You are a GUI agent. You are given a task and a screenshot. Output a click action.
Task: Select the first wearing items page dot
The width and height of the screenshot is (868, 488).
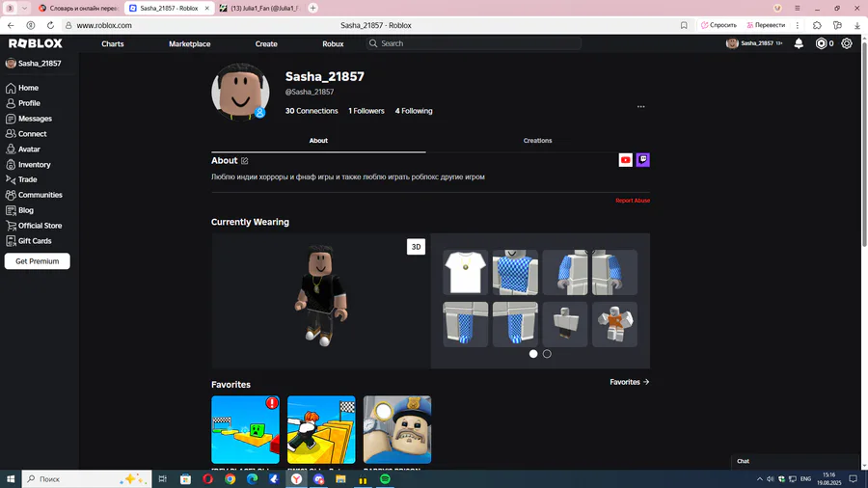(533, 354)
